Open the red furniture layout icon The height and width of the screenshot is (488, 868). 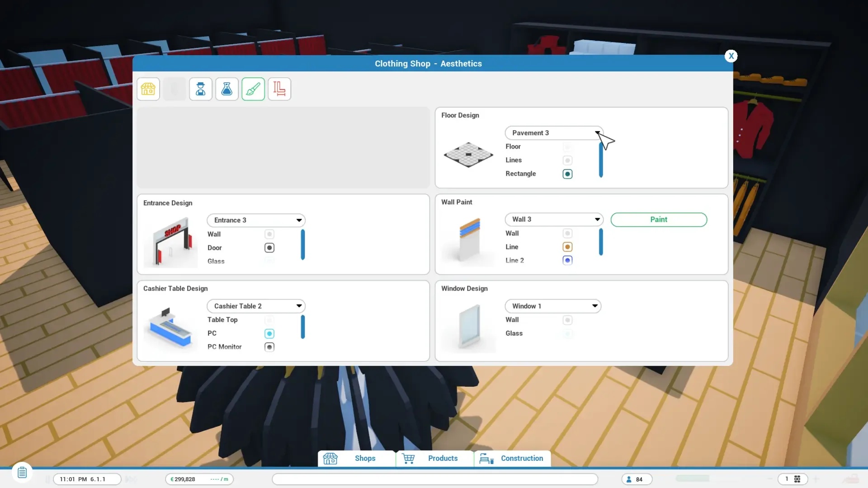pos(279,89)
